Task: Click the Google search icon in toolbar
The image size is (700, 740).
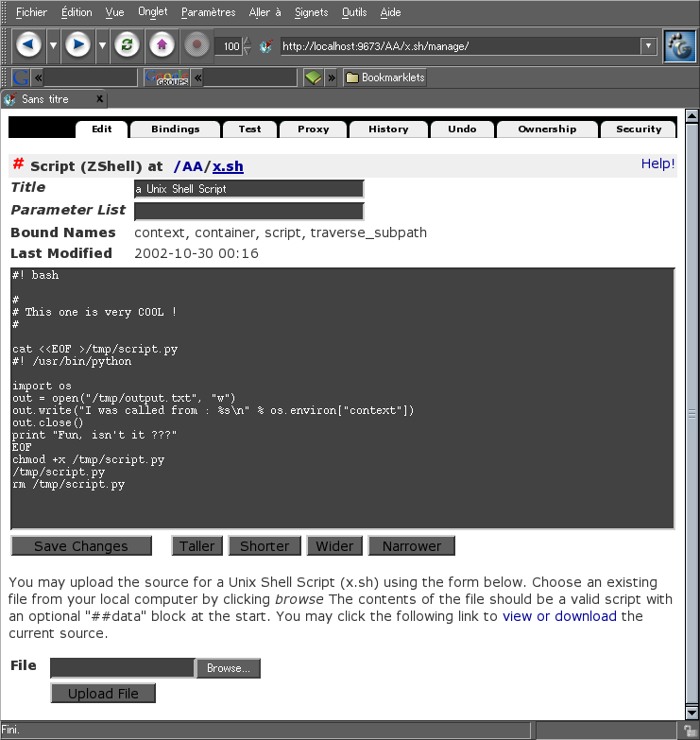Action: pos(21,77)
